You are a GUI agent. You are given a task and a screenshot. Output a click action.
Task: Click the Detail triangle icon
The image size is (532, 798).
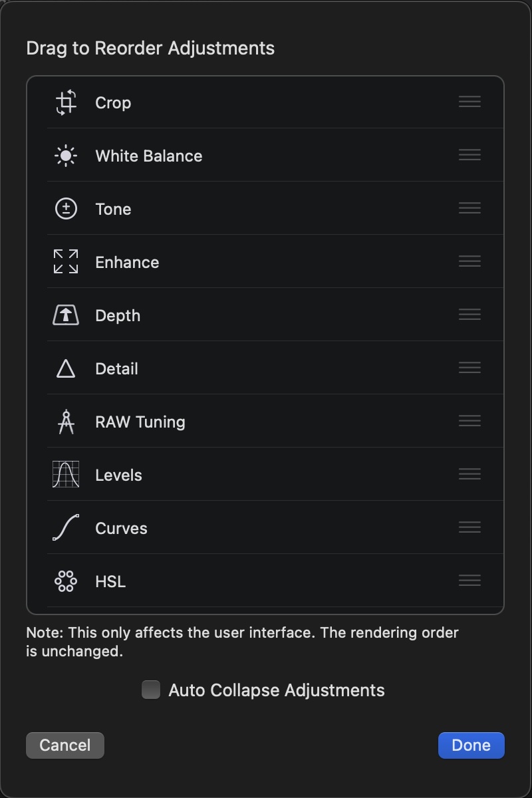coord(66,368)
